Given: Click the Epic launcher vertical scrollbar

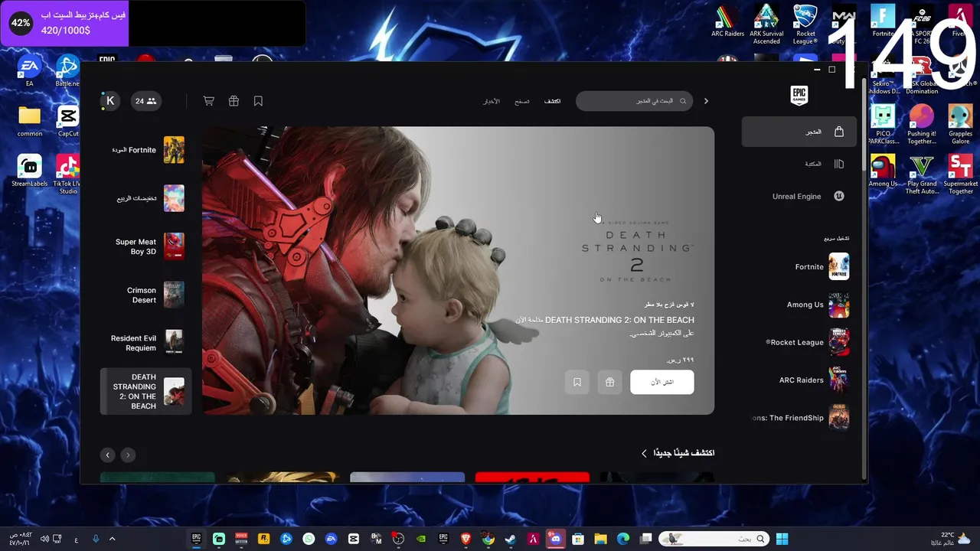Looking at the screenshot, I should (864, 126).
